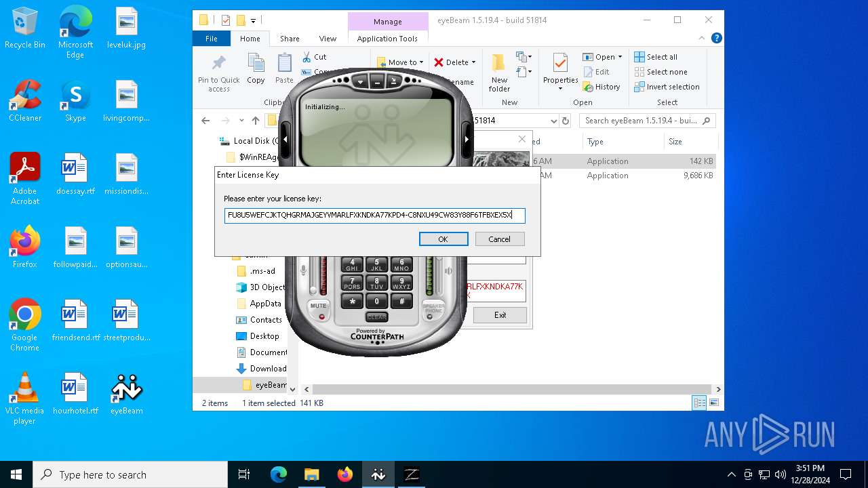This screenshot has width=868, height=488.
Task: Open the File menu in Explorer
Action: coord(212,39)
